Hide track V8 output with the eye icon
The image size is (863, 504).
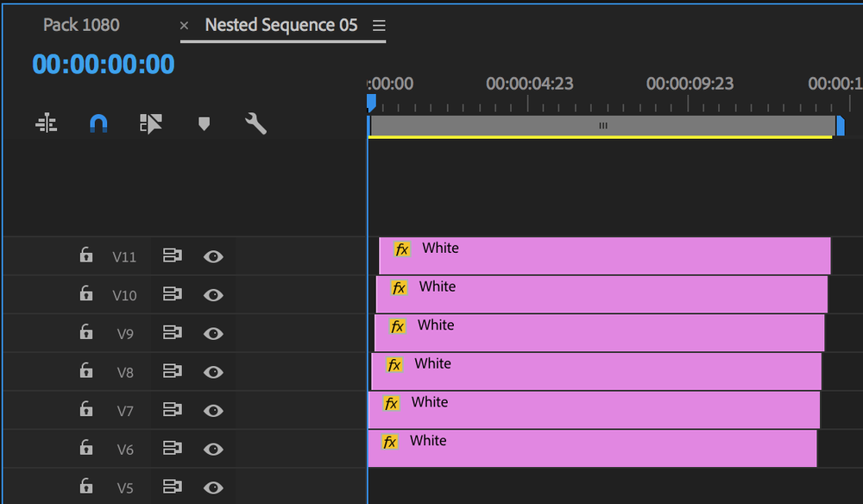coord(213,372)
